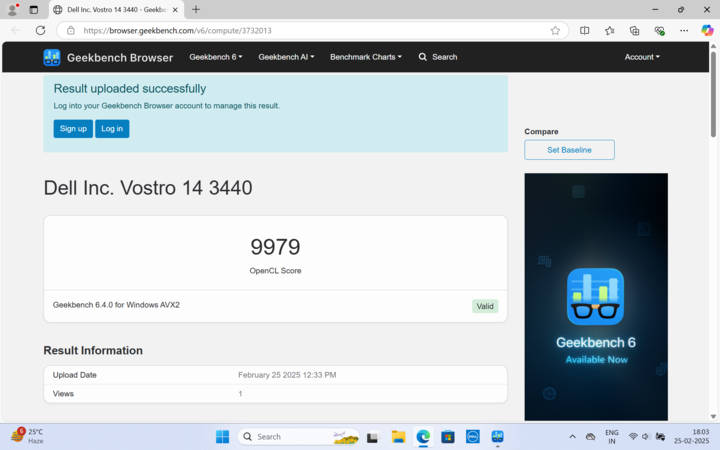Open the tab actions menu icon
This screenshot has width=720, height=450.
(x=34, y=9)
